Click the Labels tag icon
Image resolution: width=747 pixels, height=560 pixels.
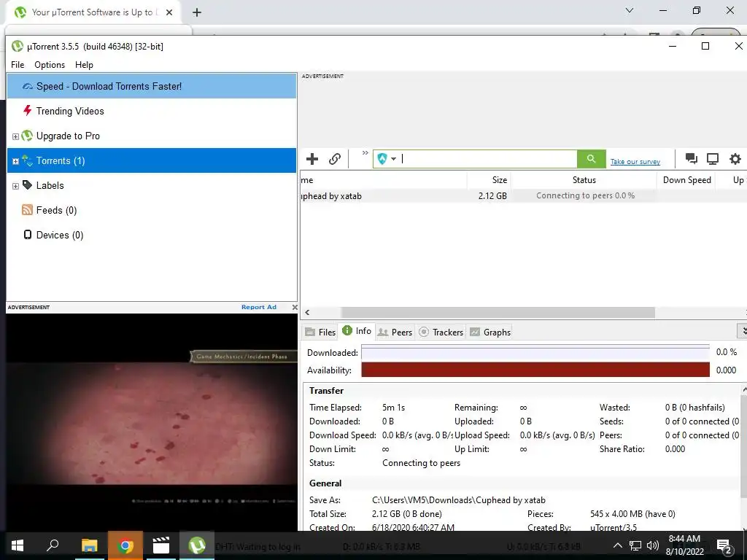(x=28, y=185)
